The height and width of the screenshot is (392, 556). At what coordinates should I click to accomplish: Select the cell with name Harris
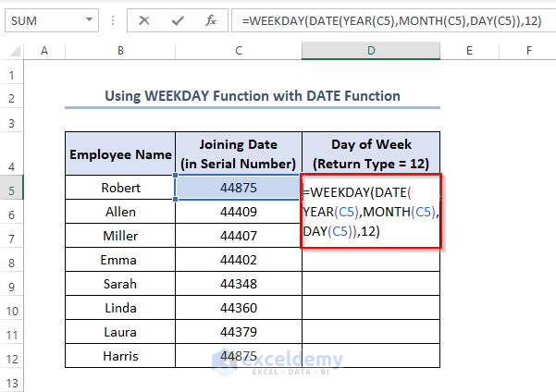tap(119, 356)
